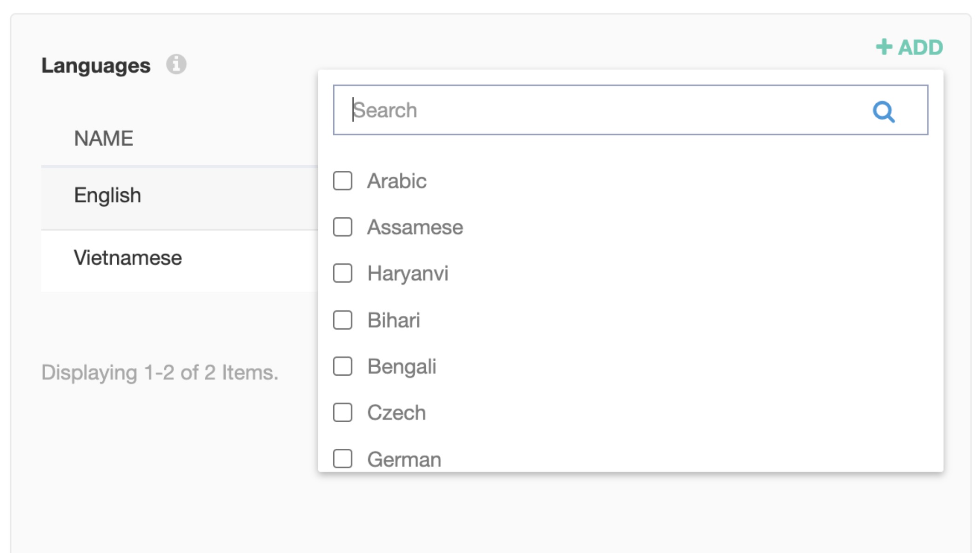Image resolution: width=980 pixels, height=553 pixels.
Task: Click into the Search input field
Action: tap(605, 110)
